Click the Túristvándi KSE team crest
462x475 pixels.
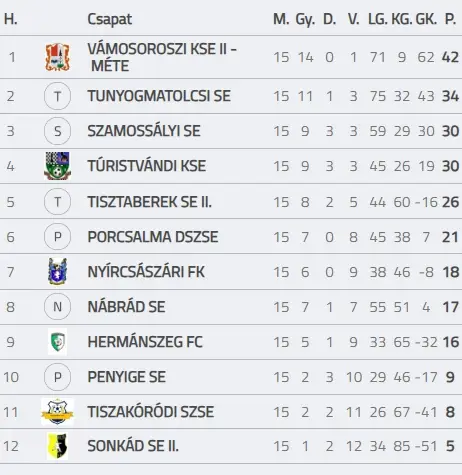[x=57, y=166]
